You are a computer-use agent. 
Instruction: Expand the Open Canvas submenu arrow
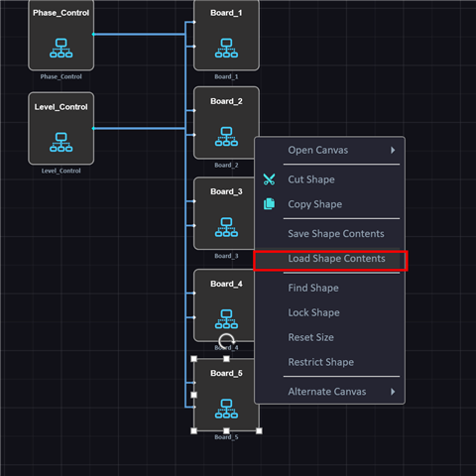coord(393,150)
